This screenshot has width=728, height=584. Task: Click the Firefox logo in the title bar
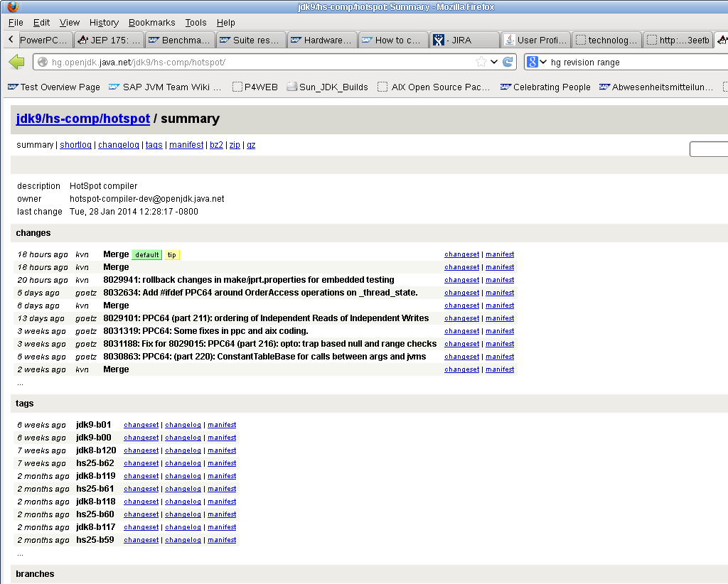coord(13,6)
